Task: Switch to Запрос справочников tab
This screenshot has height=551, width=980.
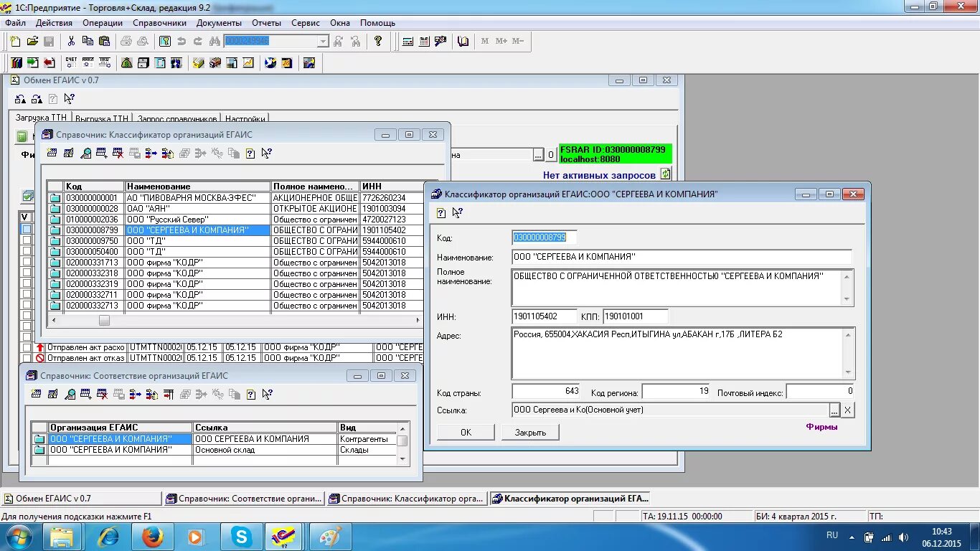Action: [x=176, y=118]
